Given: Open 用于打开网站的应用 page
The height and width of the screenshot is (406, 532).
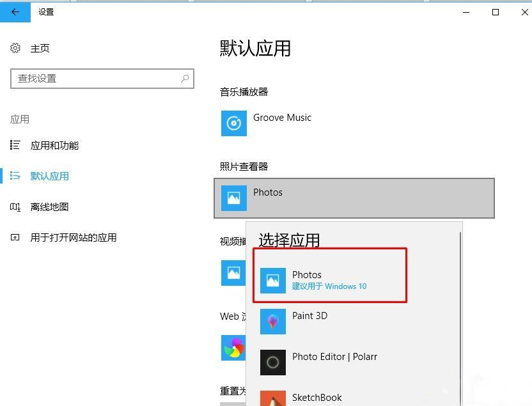Looking at the screenshot, I should point(74,237).
